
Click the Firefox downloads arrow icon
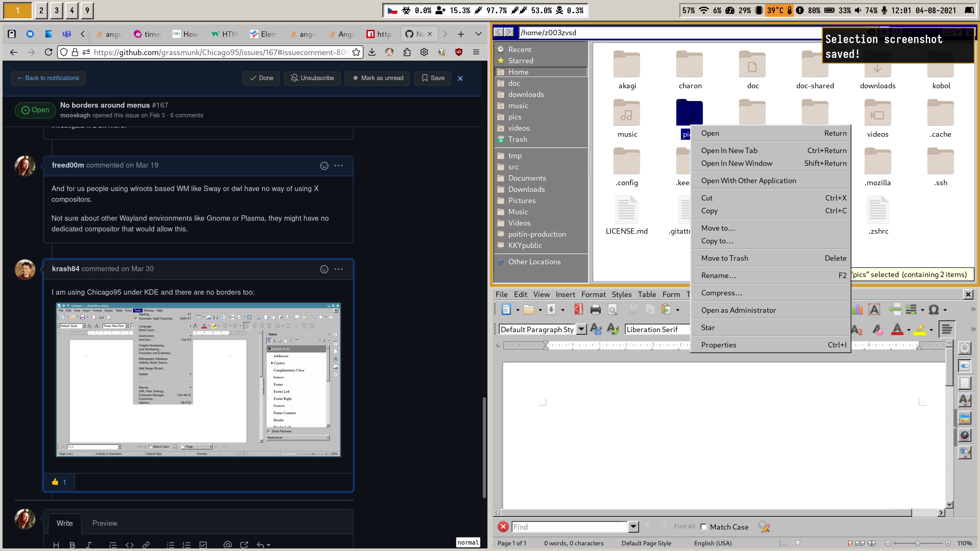(x=372, y=53)
